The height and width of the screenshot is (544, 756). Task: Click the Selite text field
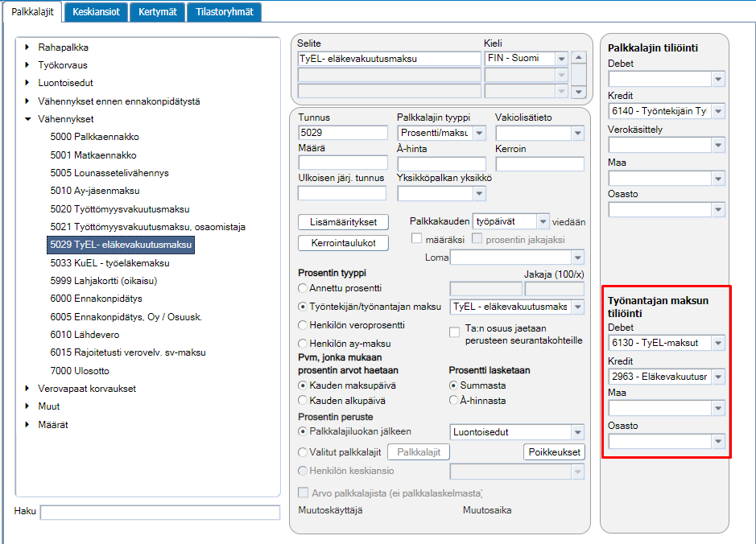click(390, 59)
